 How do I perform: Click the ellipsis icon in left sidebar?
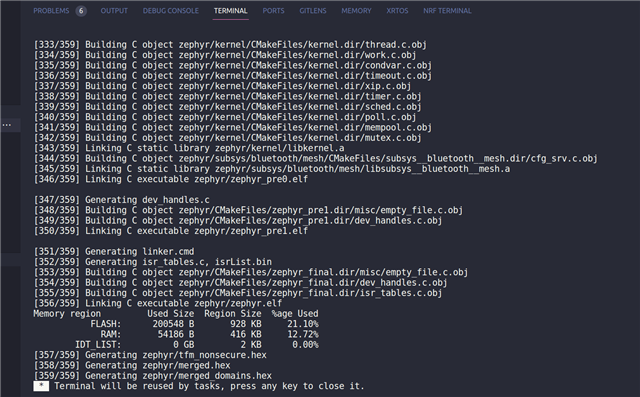[7, 125]
